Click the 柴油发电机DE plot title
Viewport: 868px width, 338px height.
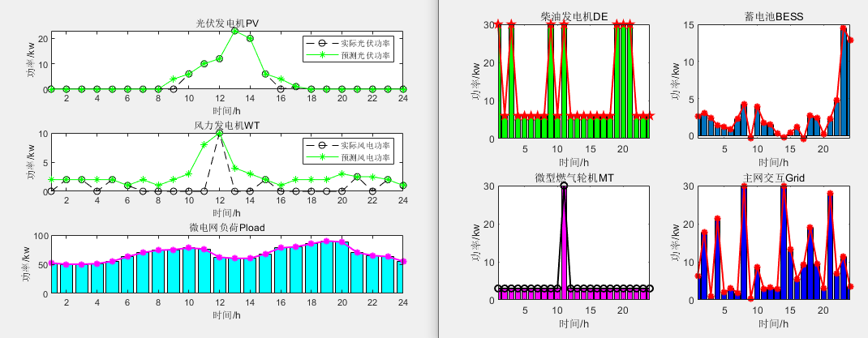[x=574, y=16]
